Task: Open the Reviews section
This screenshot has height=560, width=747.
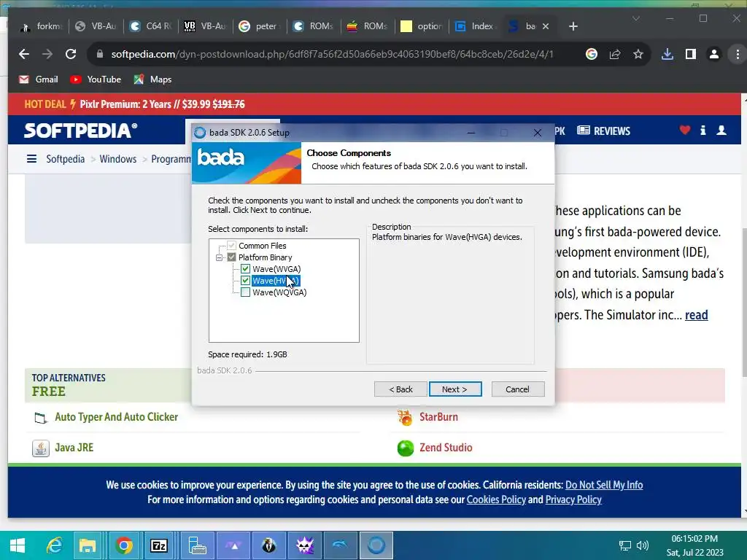Action: coord(603,131)
